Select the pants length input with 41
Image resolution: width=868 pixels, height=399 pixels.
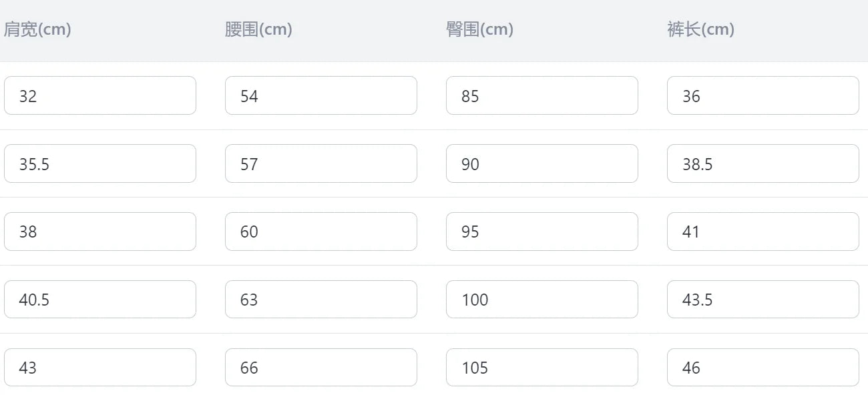(x=763, y=232)
